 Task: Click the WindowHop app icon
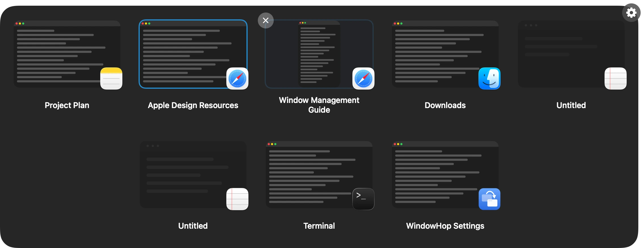(490, 199)
